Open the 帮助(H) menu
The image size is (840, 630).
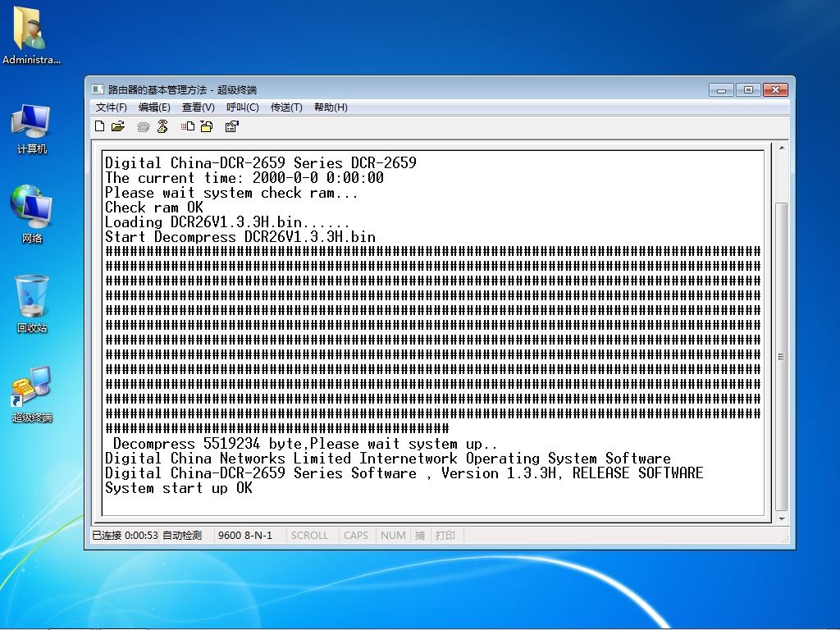[x=331, y=107]
